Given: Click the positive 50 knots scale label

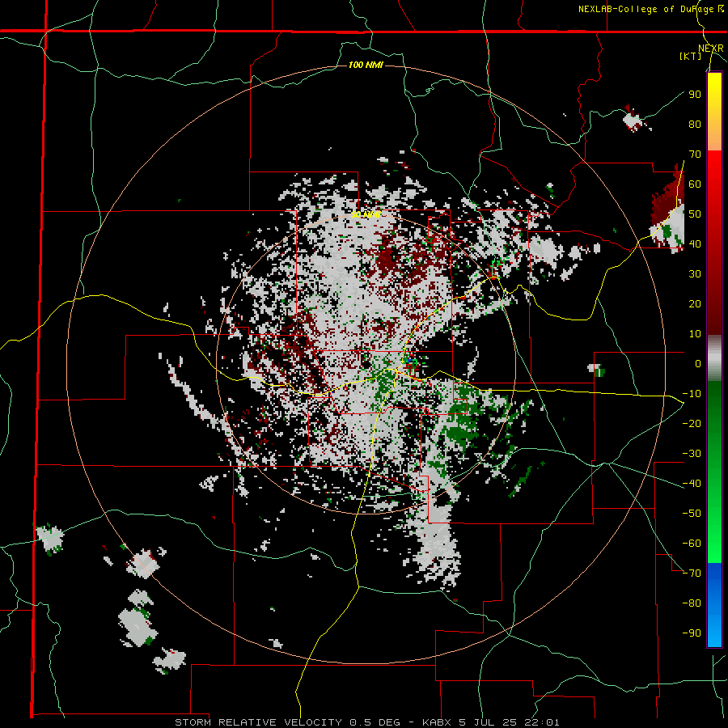Looking at the screenshot, I should tap(695, 214).
